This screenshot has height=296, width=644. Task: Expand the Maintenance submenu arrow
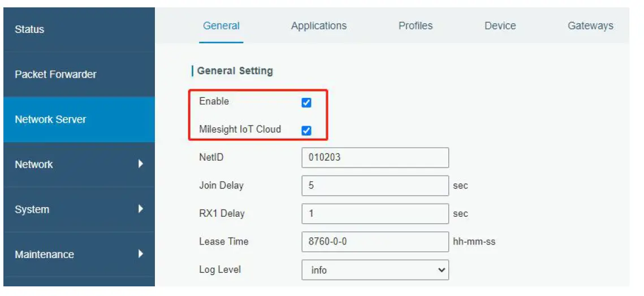pos(140,254)
